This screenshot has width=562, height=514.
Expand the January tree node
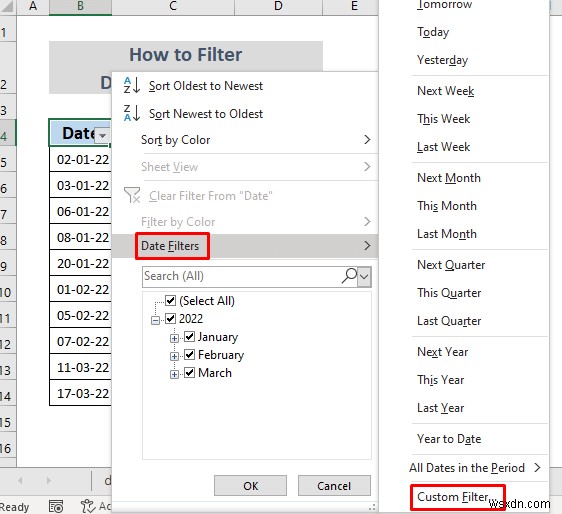click(174, 338)
